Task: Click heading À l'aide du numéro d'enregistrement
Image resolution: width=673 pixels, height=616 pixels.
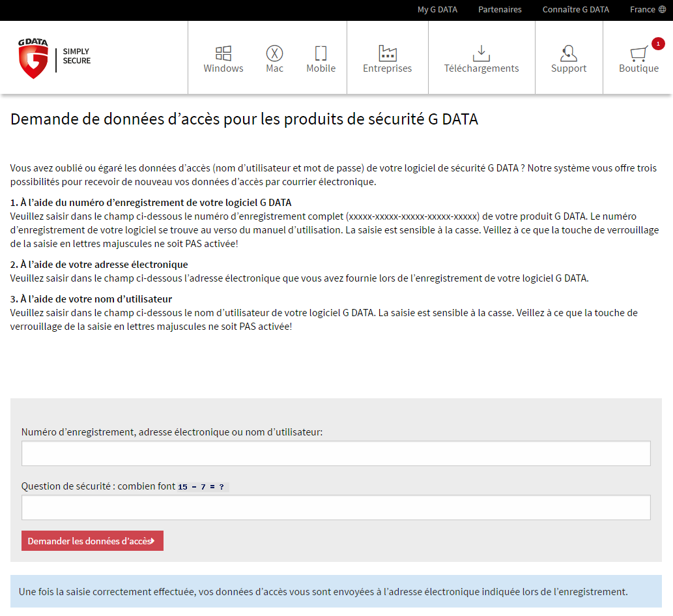Action: click(150, 202)
